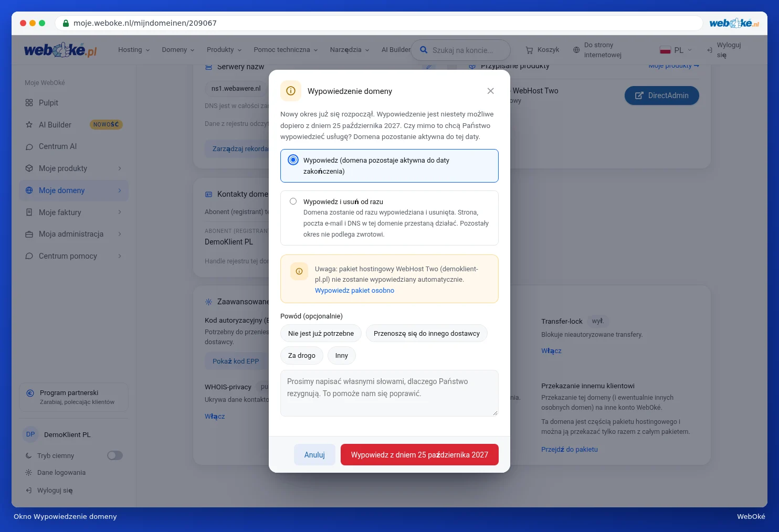The width and height of the screenshot is (779, 532).
Task: Click the globe icon by Do strony internetowej
Action: [576, 50]
